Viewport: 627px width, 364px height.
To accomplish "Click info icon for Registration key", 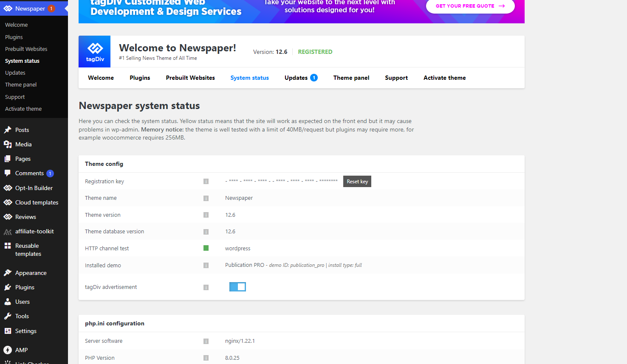I will pyautogui.click(x=206, y=182).
